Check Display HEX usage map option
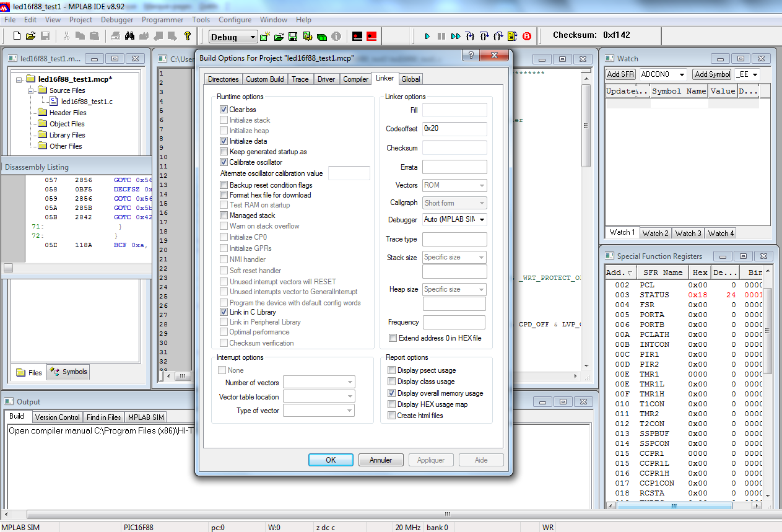The height and width of the screenshot is (532, 782). (391, 404)
